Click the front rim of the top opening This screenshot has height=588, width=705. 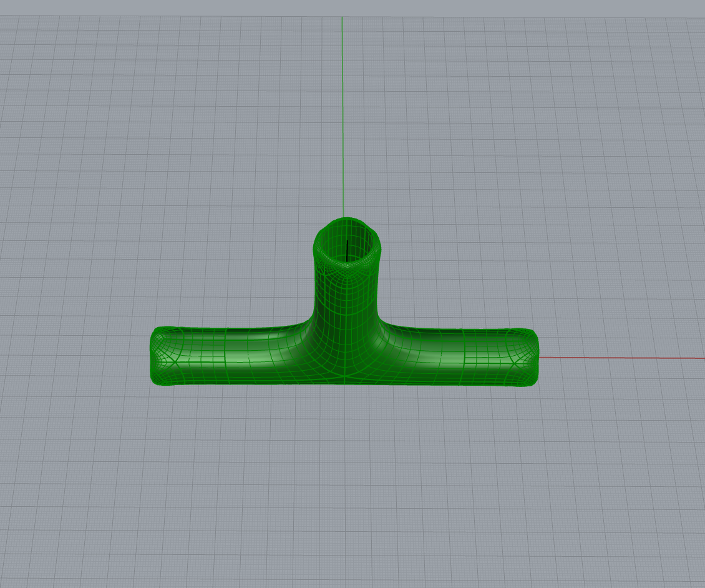pyautogui.click(x=346, y=266)
